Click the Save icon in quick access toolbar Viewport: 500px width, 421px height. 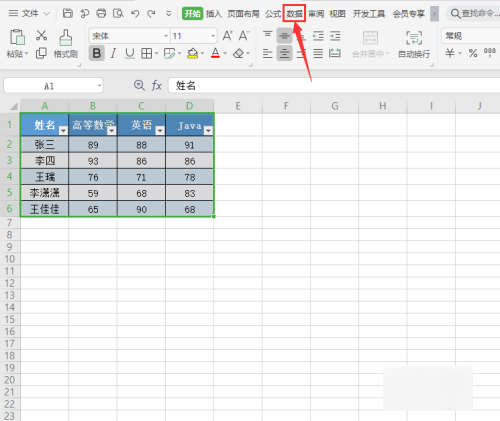68,13
